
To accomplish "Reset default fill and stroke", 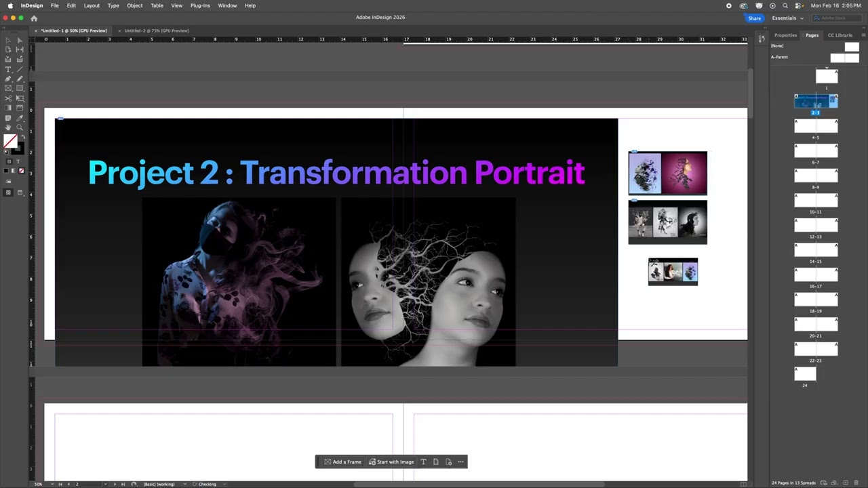I will click(5, 152).
